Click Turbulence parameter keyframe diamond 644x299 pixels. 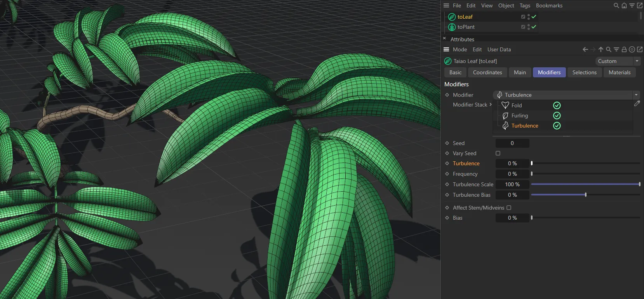tap(447, 163)
